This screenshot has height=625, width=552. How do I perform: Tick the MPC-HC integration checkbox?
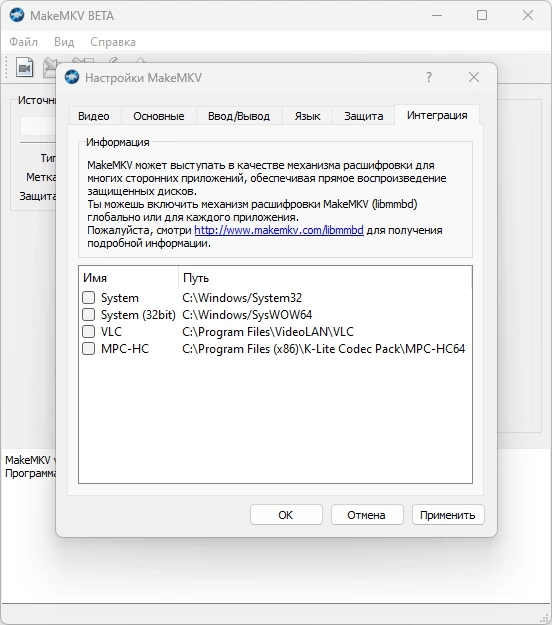pyautogui.click(x=88, y=349)
